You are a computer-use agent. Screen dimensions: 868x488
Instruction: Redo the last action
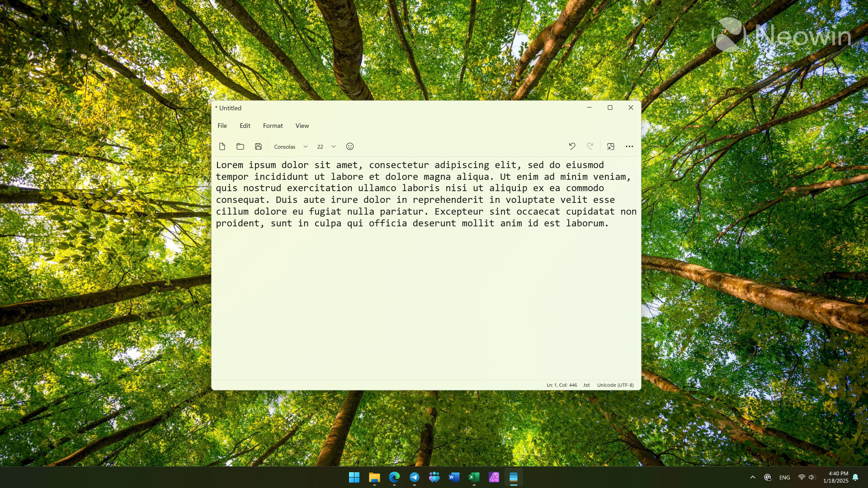click(590, 146)
